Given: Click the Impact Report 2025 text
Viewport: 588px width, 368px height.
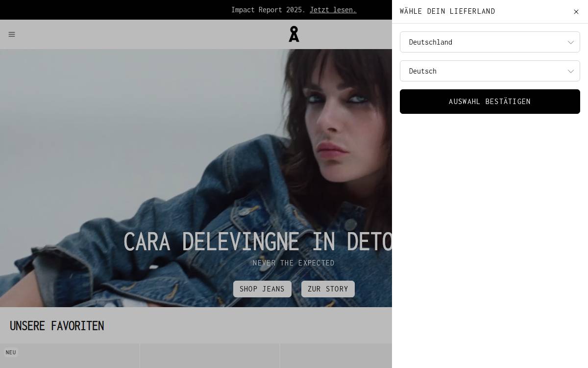Looking at the screenshot, I should click(269, 10).
